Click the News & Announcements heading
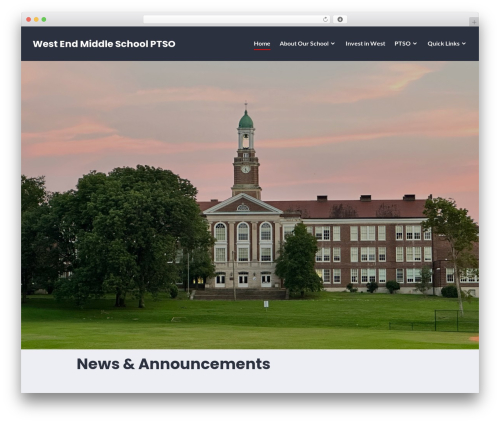 click(x=173, y=364)
